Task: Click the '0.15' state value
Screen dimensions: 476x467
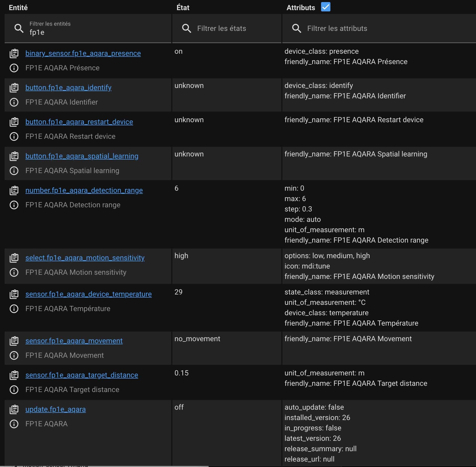Action: [181, 373]
